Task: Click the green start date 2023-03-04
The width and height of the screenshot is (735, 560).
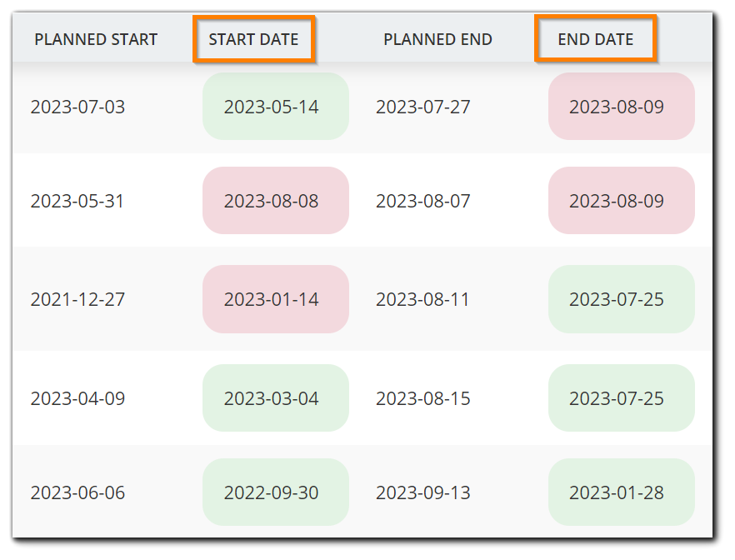Action: (275, 397)
